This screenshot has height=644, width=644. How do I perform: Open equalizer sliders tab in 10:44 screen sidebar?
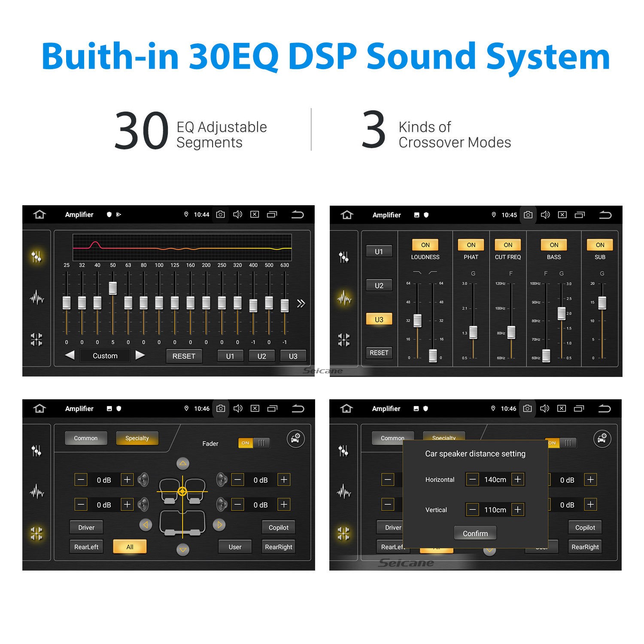pyautogui.click(x=36, y=257)
